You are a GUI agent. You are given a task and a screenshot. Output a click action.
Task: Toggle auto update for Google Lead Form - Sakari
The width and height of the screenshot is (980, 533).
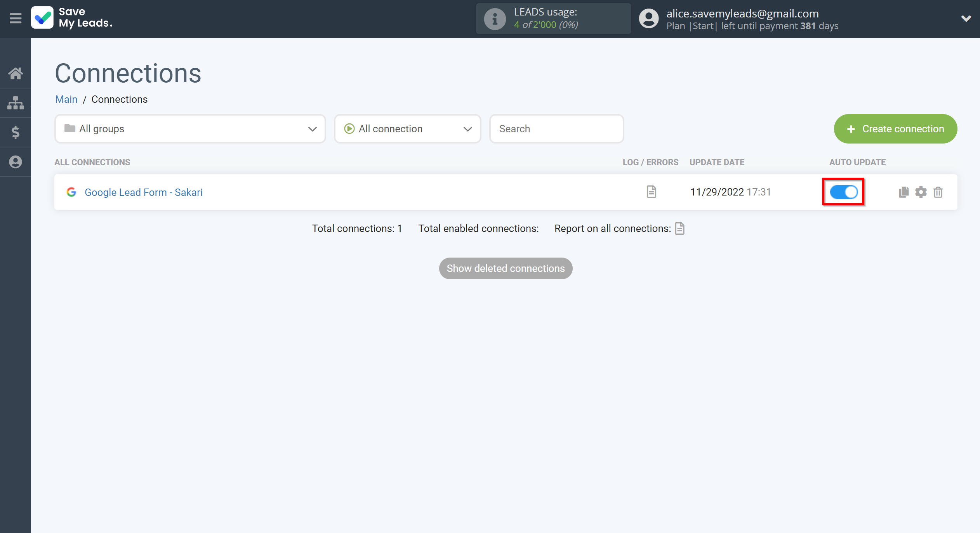pos(844,192)
